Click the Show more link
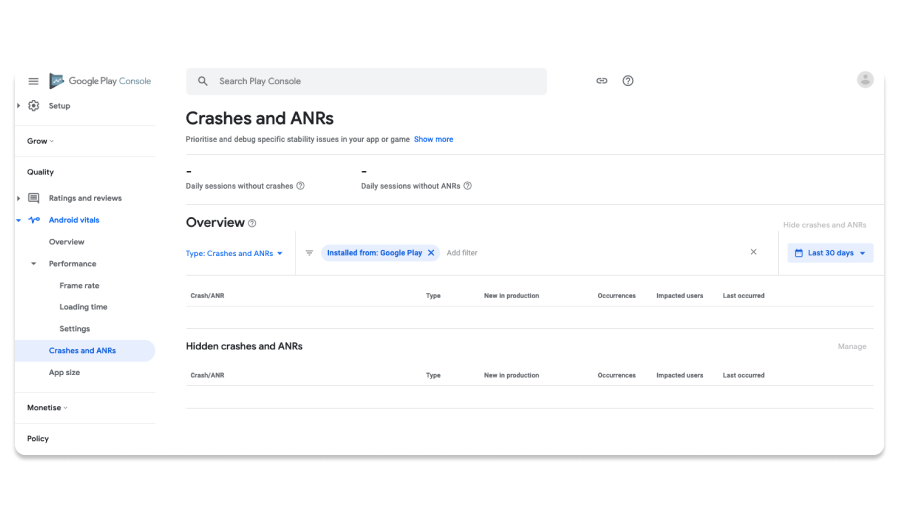 pos(433,140)
